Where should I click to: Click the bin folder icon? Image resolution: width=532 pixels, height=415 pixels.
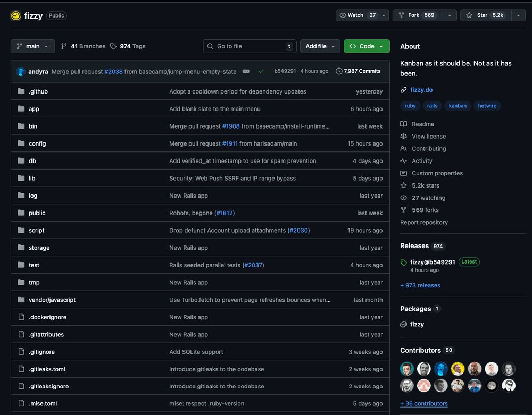[x=21, y=126]
